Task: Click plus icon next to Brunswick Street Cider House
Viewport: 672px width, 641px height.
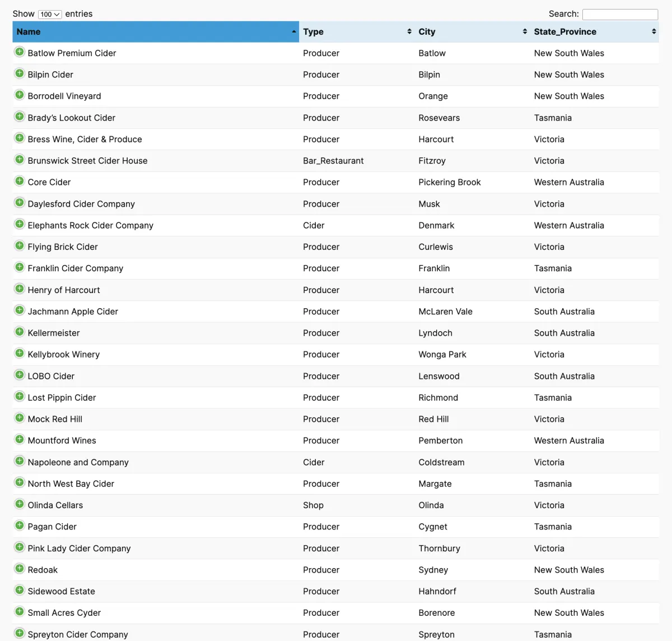Action: pyautogui.click(x=20, y=160)
